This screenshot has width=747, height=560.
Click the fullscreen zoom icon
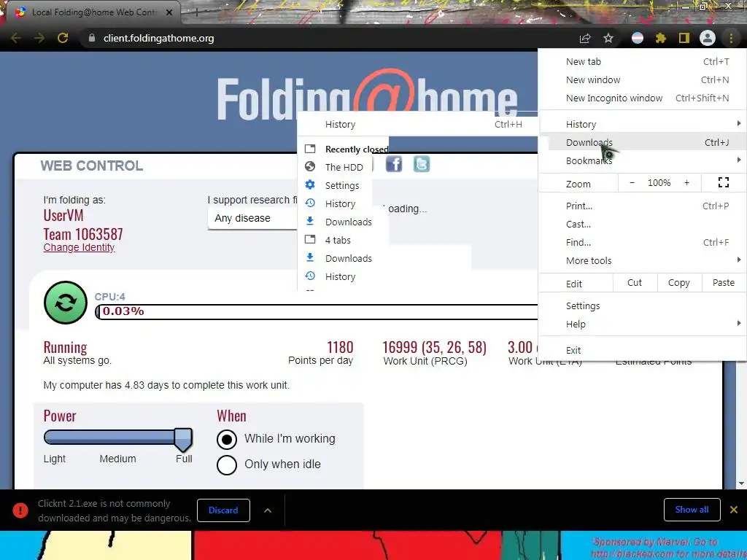pos(723,182)
